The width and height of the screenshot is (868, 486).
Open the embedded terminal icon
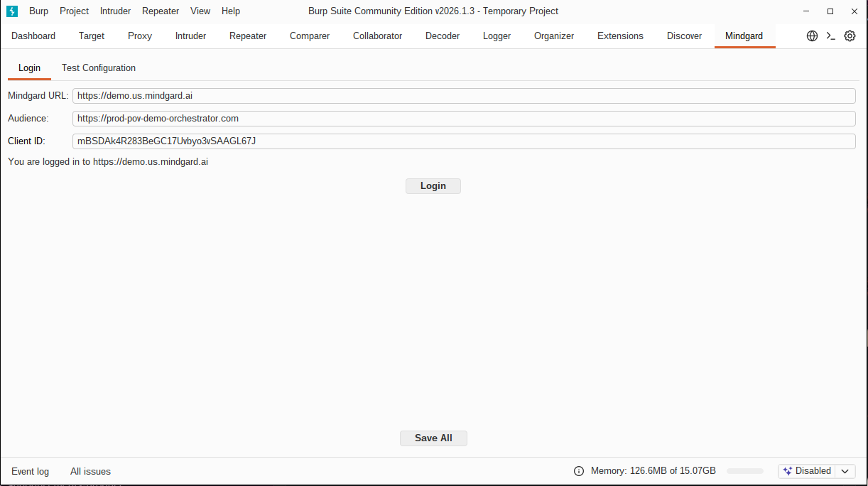click(830, 36)
